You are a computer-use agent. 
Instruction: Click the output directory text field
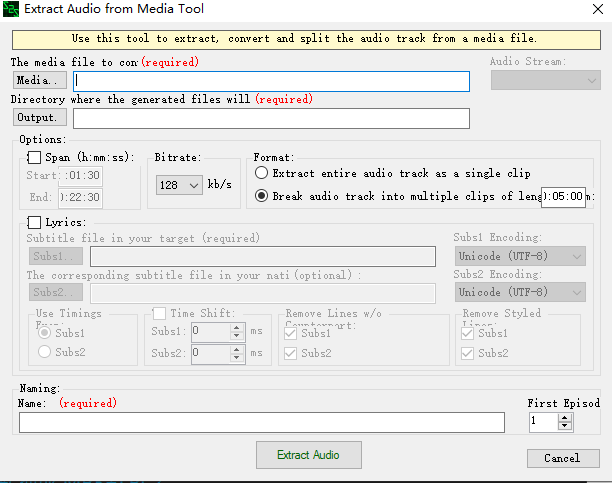click(271, 119)
